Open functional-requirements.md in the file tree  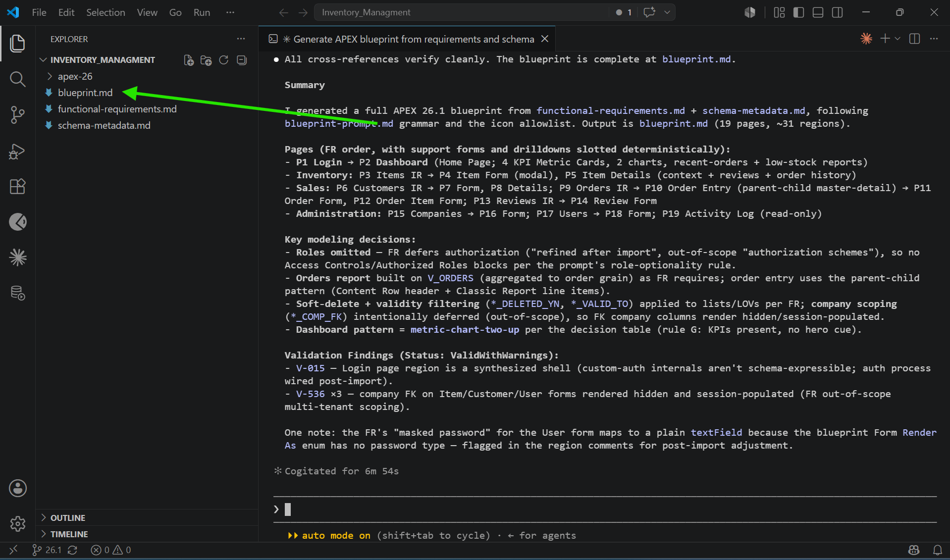[117, 109]
